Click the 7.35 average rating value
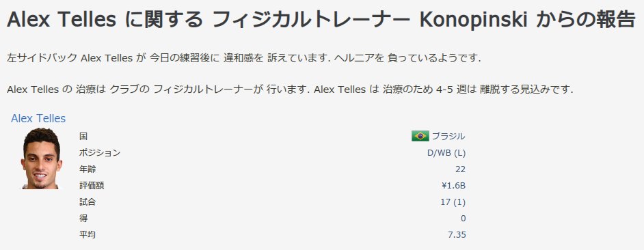 click(x=457, y=235)
